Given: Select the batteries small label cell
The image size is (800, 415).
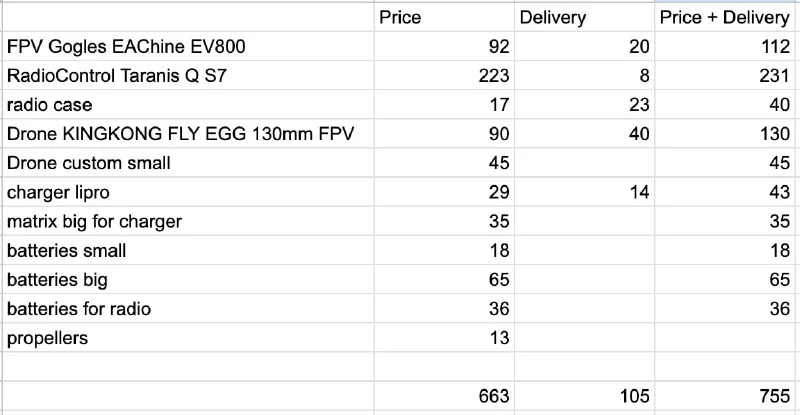Looking at the screenshot, I should (188, 251).
